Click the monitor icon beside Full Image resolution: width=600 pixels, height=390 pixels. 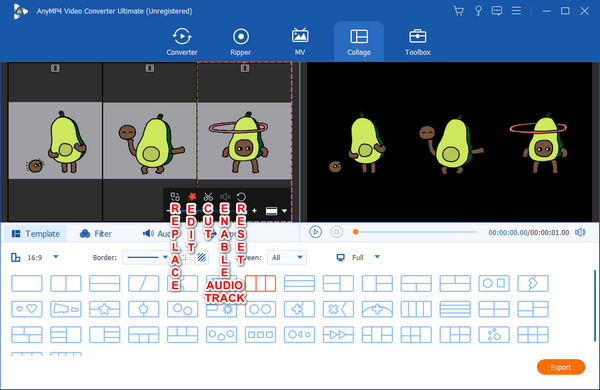pos(340,257)
